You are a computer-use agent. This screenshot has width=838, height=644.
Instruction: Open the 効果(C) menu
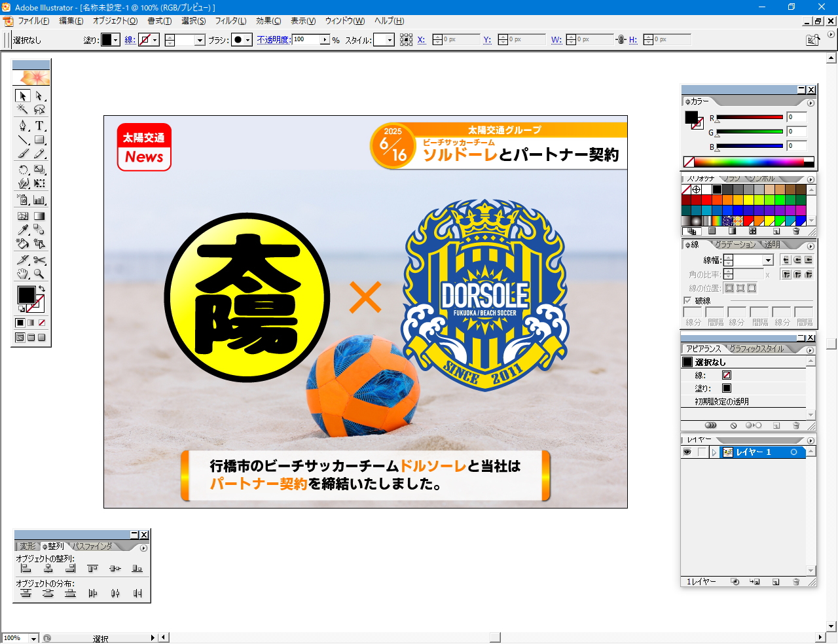268,21
